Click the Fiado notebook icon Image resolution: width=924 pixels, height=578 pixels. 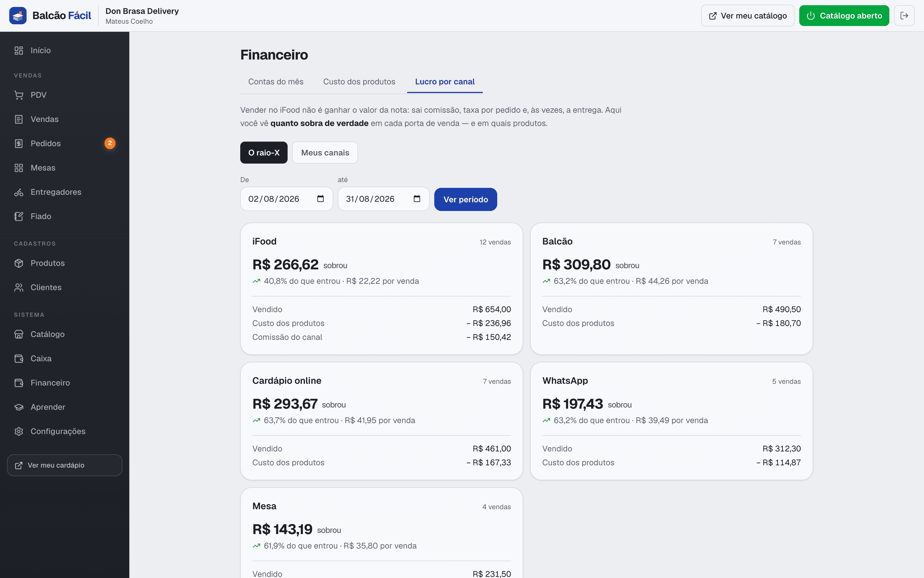pyautogui.click(x=19, y=216)
